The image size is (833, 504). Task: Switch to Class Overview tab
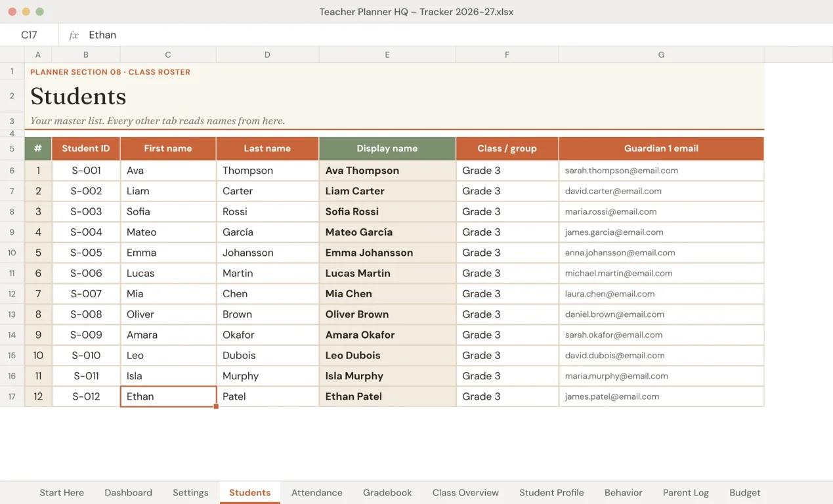click(465, 493)
